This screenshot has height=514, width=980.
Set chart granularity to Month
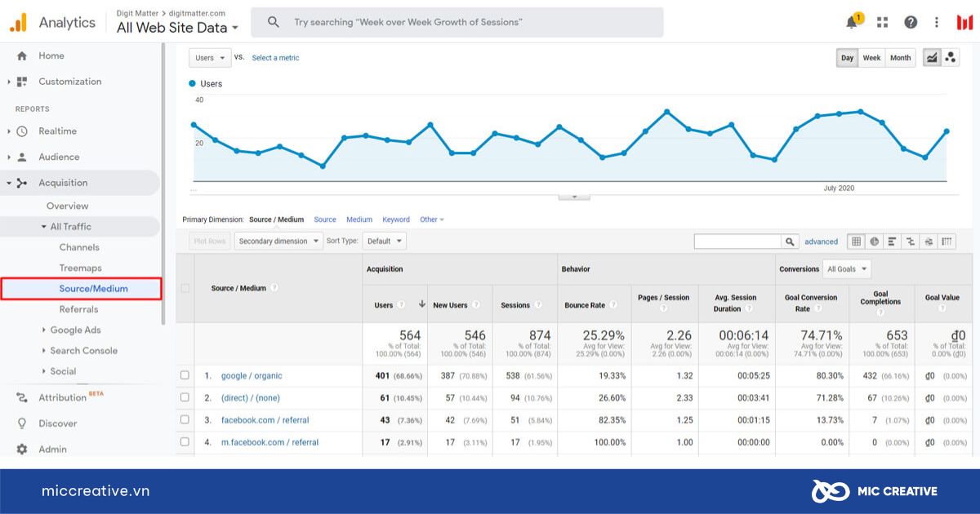point(900,58)
